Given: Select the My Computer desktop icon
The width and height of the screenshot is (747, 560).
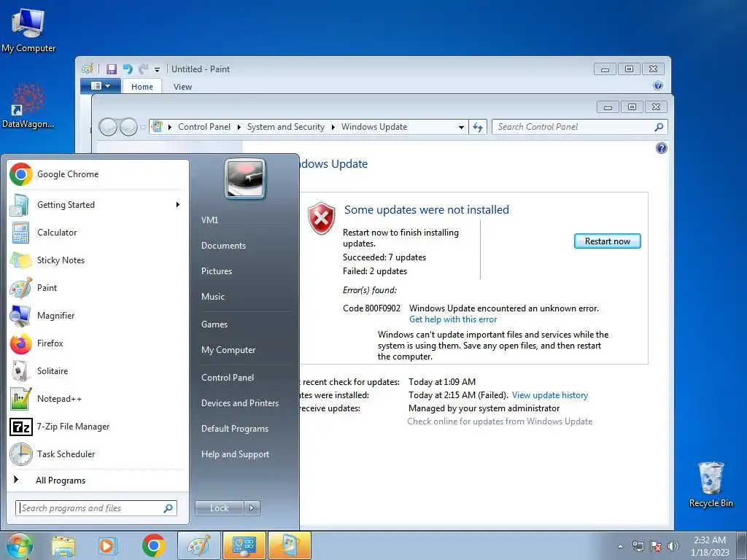Looking at the screenshot, I should pyautogui.click(x=28, y=30).
